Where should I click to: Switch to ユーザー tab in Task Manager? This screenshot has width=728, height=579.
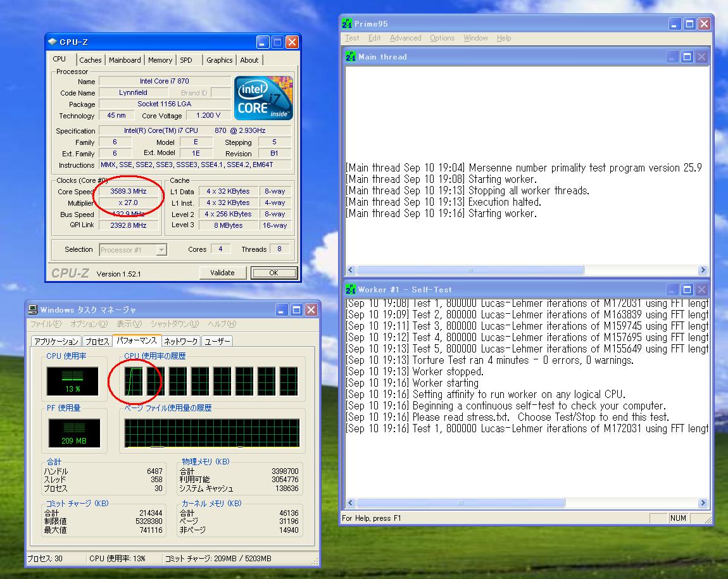pyautogui.click(x=217, y=342)
